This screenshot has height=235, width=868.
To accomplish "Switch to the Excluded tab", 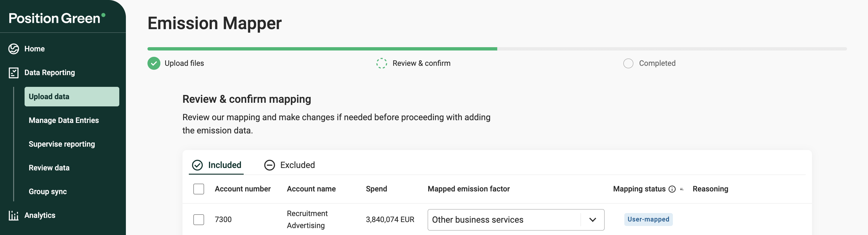I will (x=290, y=165).
